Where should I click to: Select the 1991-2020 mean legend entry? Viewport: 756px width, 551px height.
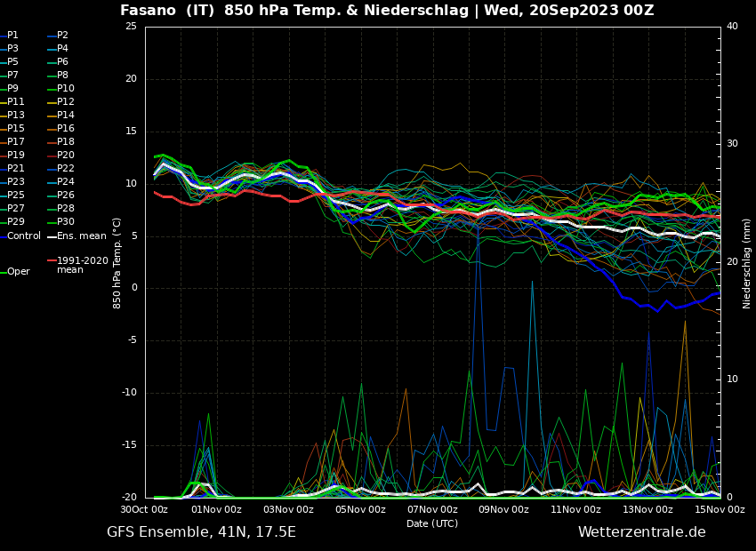(x=82, y=265)
